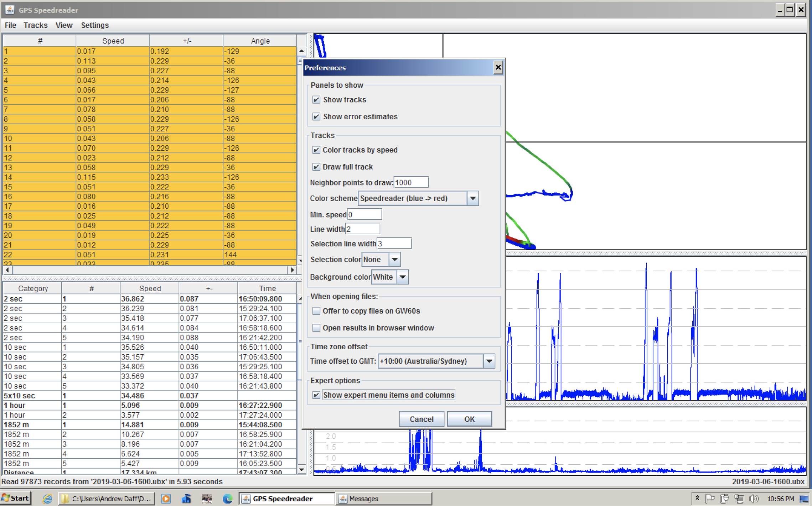812x506 pixels.
Task: Expand the Time offset to GMT dropdown
Action: (489, 361)
